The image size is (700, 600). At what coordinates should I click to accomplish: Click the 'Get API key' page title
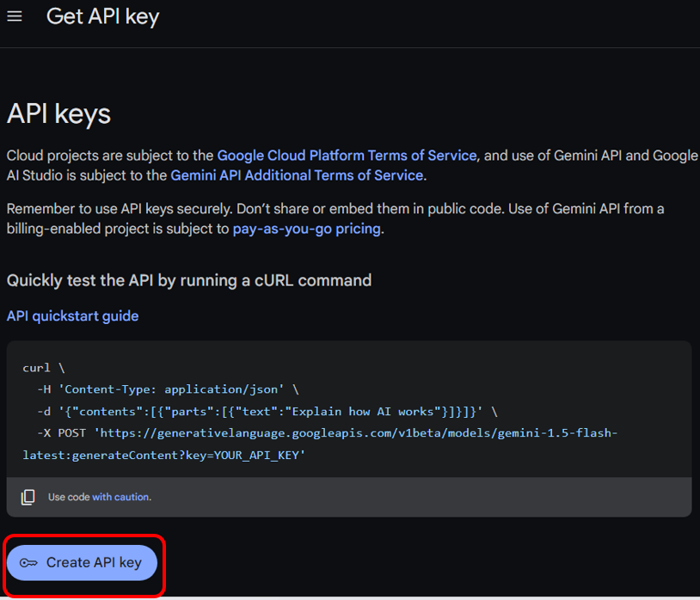102,17
